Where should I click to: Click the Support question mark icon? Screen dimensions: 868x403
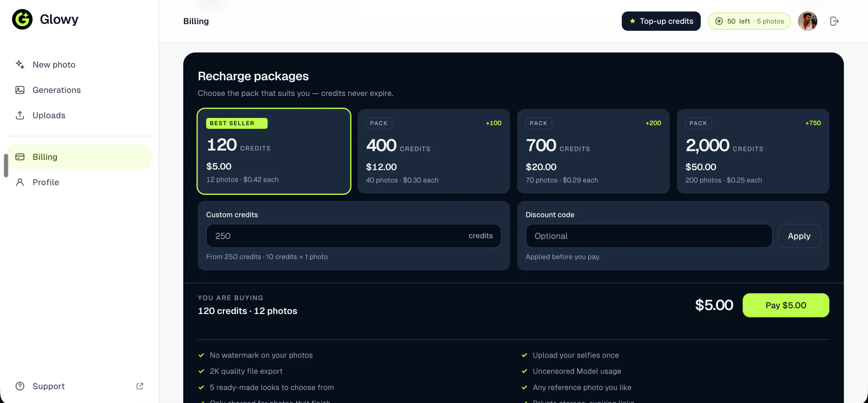(x=20, y=386)
